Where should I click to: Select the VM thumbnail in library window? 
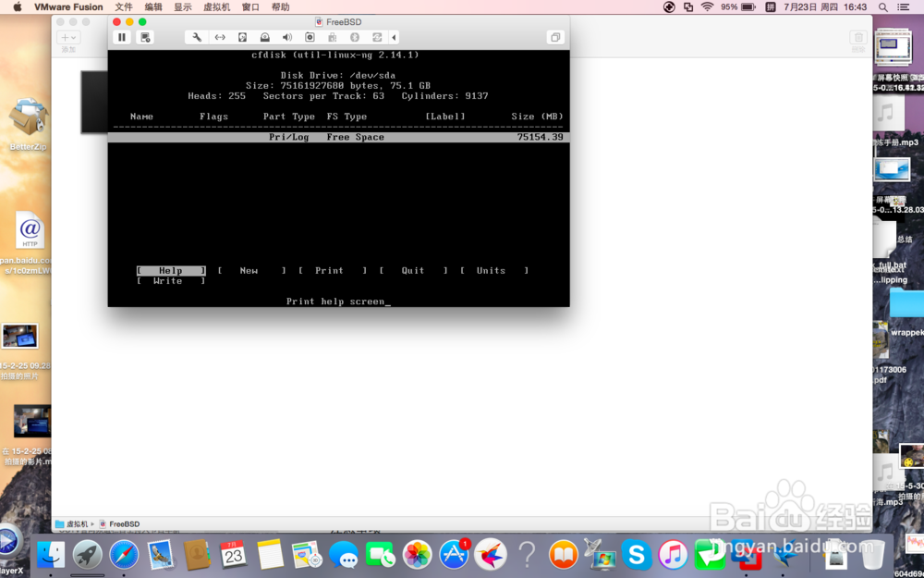click(94, 102)
